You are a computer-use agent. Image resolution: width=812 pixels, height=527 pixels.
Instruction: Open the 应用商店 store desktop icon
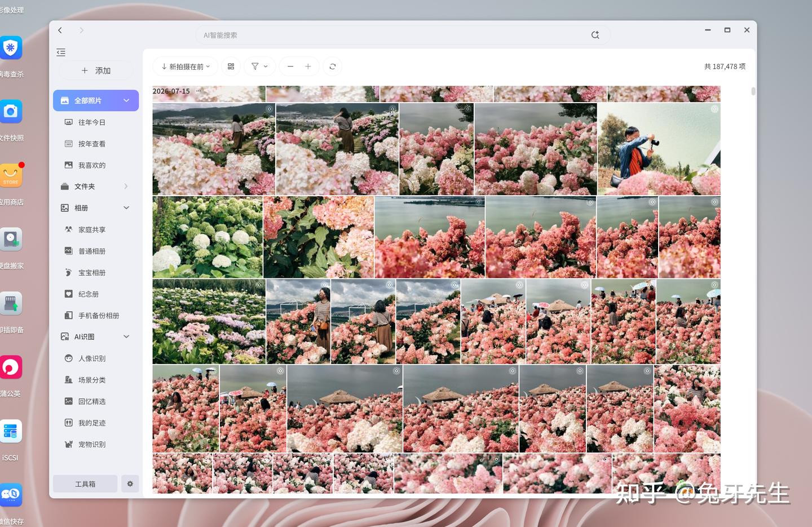11,176
